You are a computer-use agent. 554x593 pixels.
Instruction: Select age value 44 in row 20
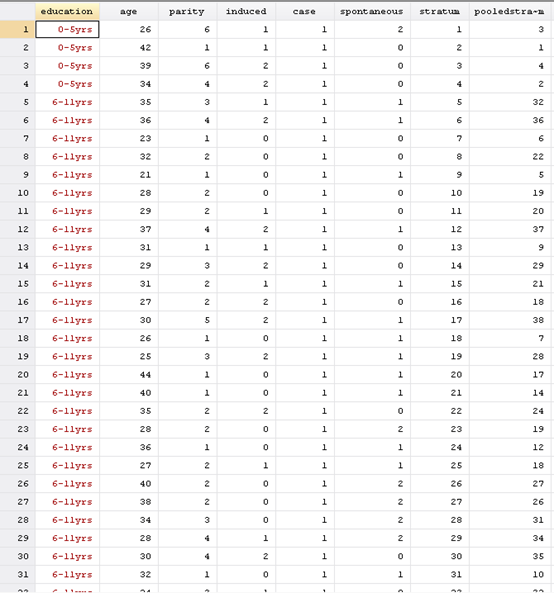pyautogui.click(x=129, y=374)
